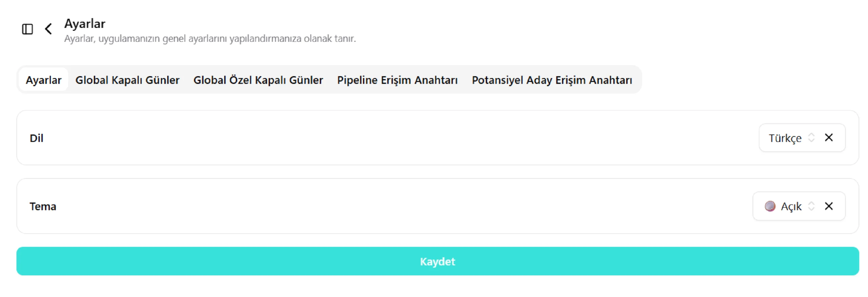Click the Ayarlar description subtitle text
This screenshot has width=868, height=297.
tap(210, 39)
